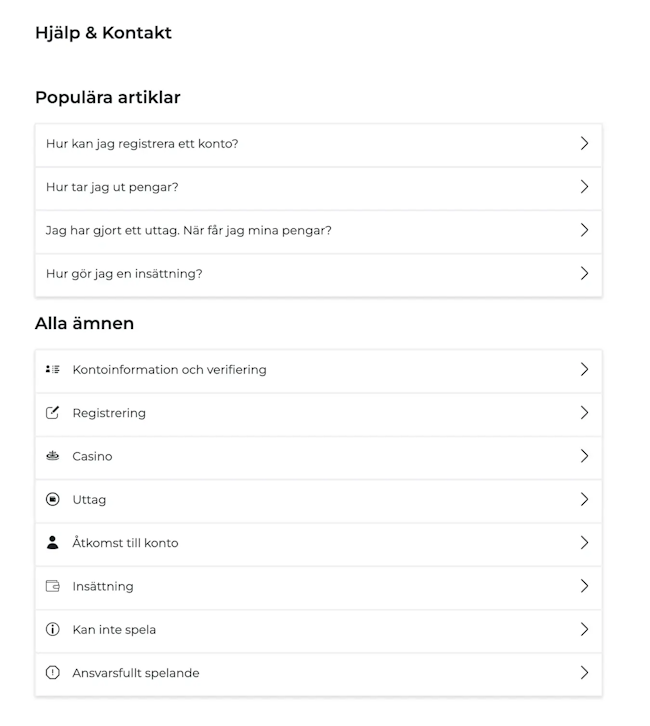This screenshot has height=726, width=650.
Task: Click the person icon beside Åtkomst till konto
Action: pos(53,543)
